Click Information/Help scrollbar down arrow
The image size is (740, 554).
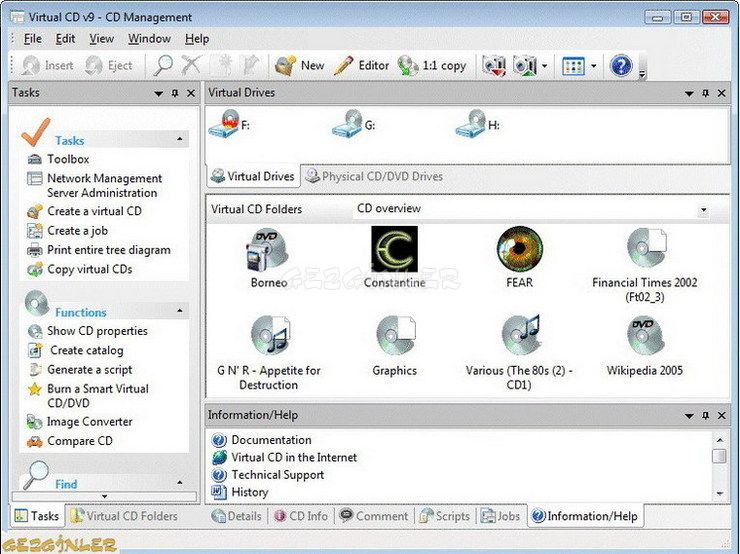pos(720,494)
